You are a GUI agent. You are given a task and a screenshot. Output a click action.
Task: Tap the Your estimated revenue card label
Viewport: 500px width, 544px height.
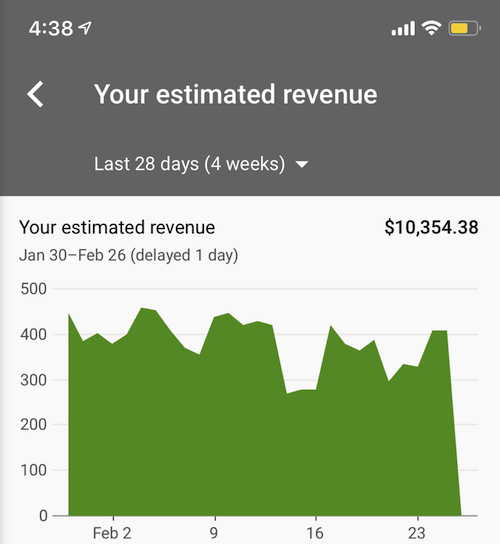tap(117, 228)
